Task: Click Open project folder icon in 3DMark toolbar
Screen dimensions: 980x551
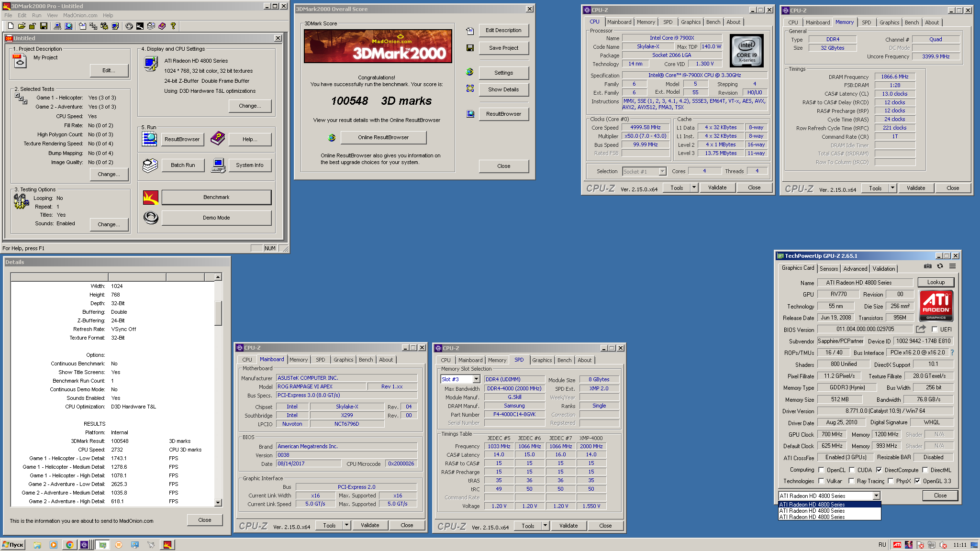Action: [x=22, y=26]
